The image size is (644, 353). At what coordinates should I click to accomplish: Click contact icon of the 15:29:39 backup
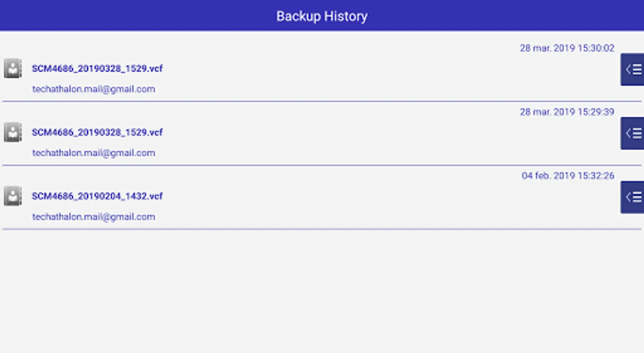(x=13, y=132)
